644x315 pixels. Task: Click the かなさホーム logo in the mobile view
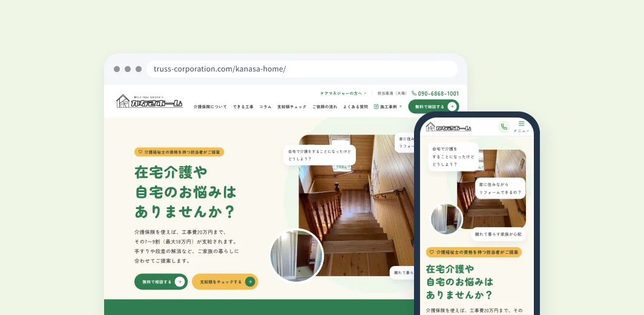pyautogui.click(x=448, y=127)
